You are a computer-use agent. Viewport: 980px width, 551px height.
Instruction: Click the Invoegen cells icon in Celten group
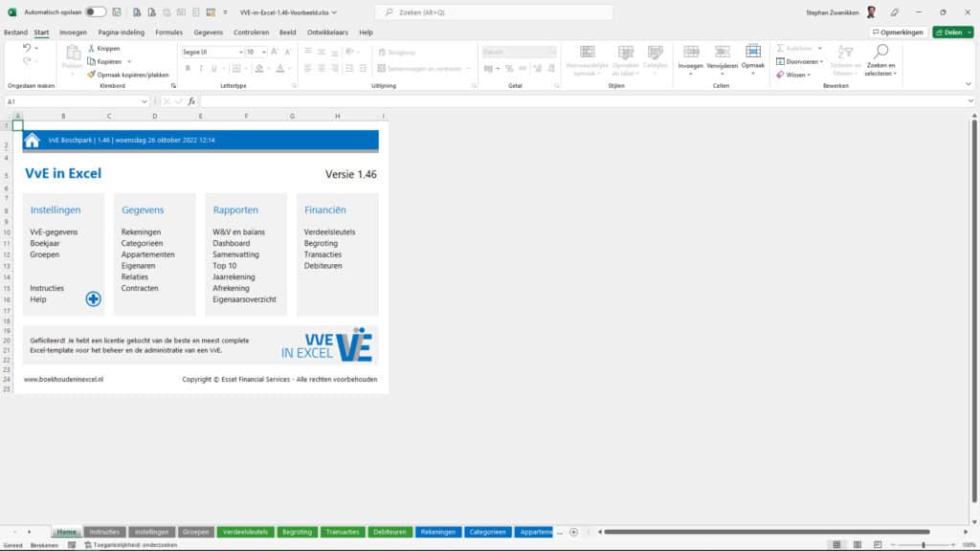coord(690,50)
